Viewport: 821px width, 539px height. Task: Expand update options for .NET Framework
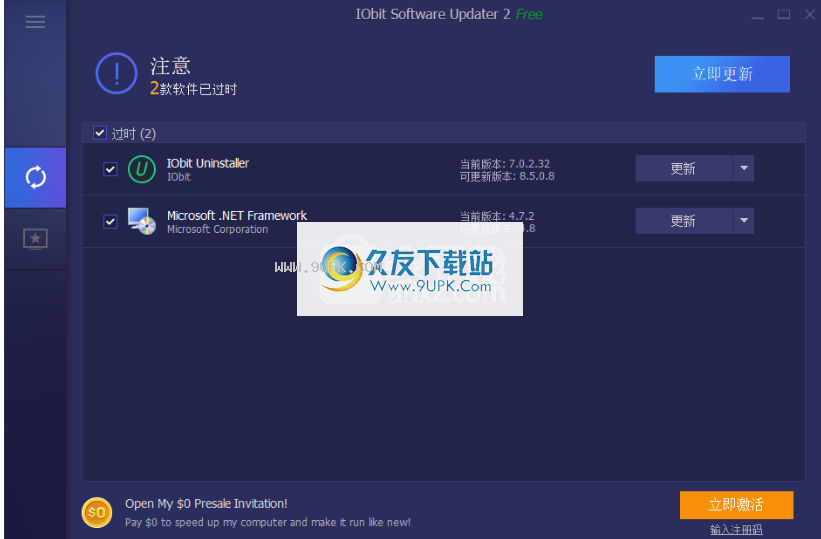pyautogui.click(x=744, y=221)
